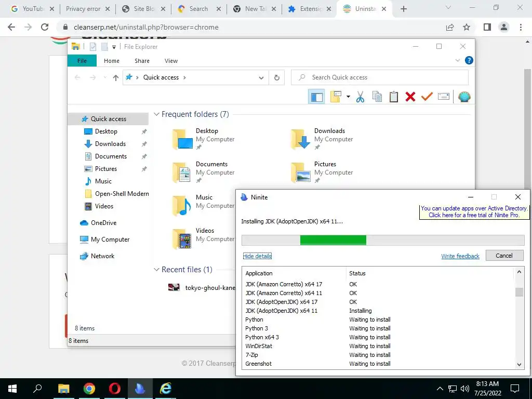The image size is (532, 399).
Task: Collapse the Recent files section
Action: pos(156,270)
